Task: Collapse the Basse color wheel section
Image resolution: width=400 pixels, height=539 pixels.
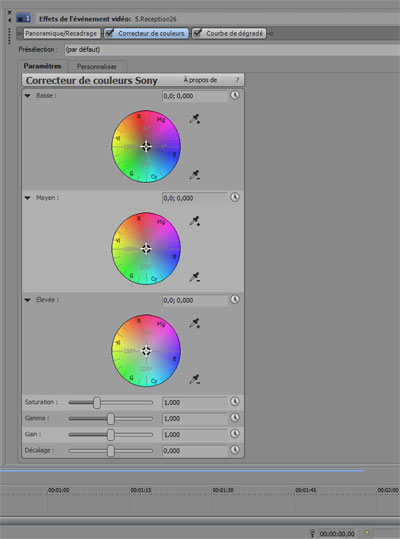Action: 27,96
